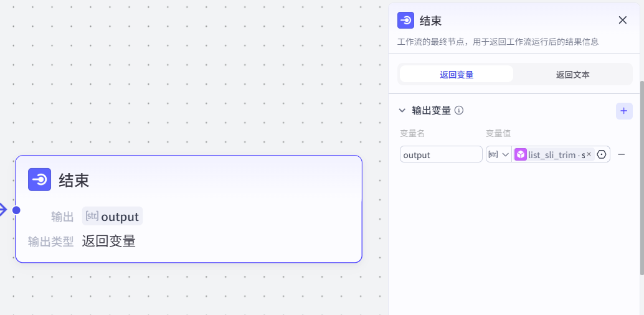Delete the output variable row
Viewport: 644px width, 315px height.
click(x=621, y=154)
